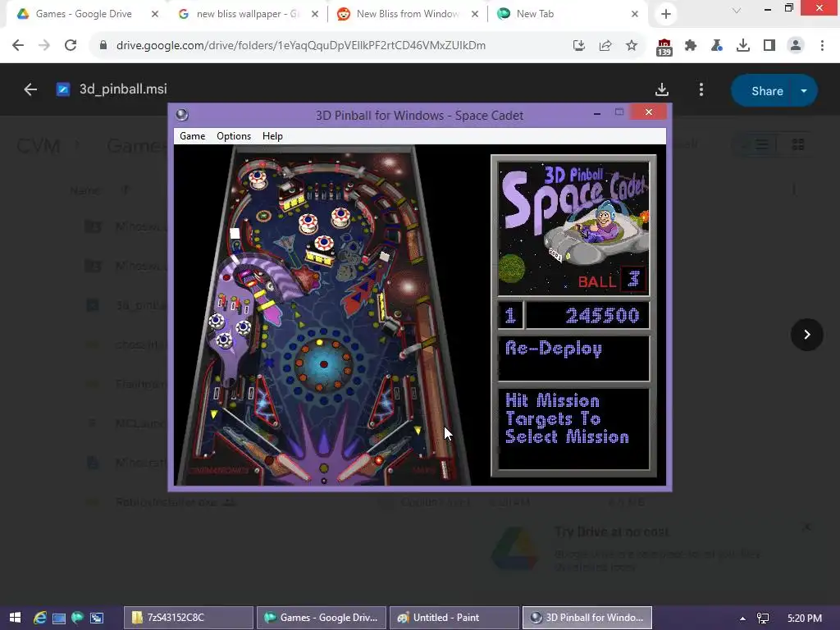This screenshot has height=630, width=840.
Task: Click the Hit Mission Targets message
Action: coord(573,428)
